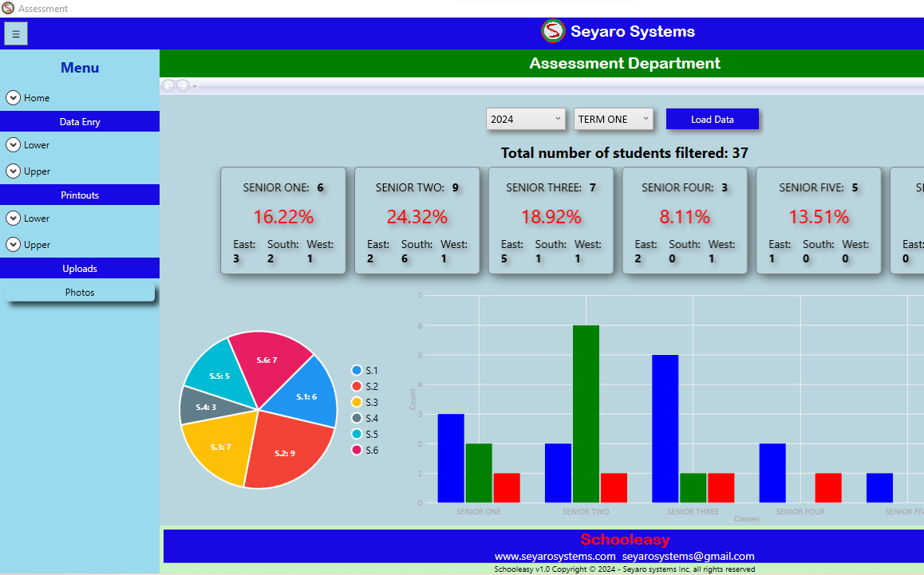Click the S.5: 5 pie slice
The image size is (924, 575).
[x=219, y=376]
